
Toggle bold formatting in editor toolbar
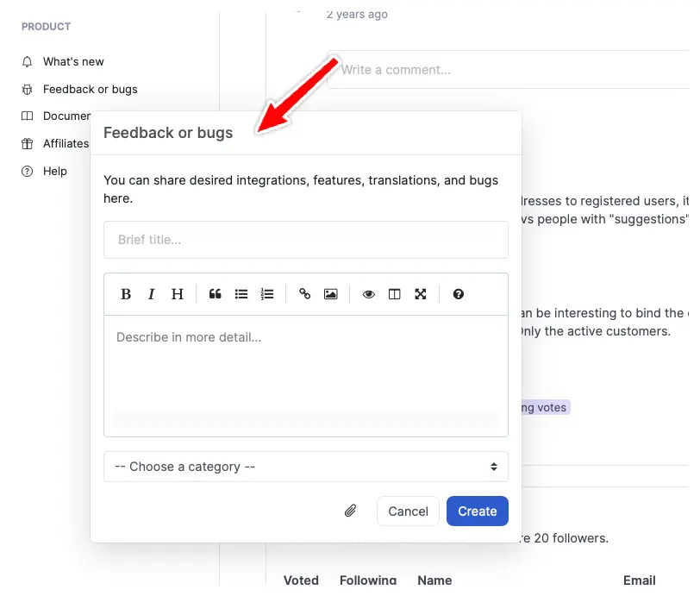coord(126,294)
